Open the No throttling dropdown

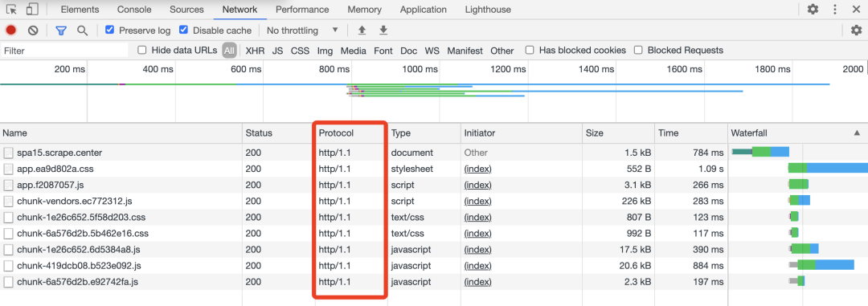tap(302, 31)
